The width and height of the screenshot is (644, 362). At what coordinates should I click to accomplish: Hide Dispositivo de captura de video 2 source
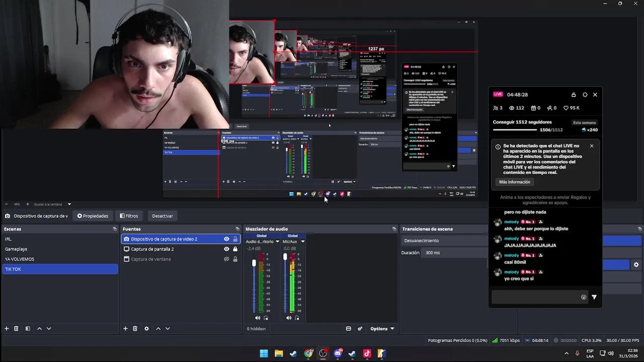(226, 239)
